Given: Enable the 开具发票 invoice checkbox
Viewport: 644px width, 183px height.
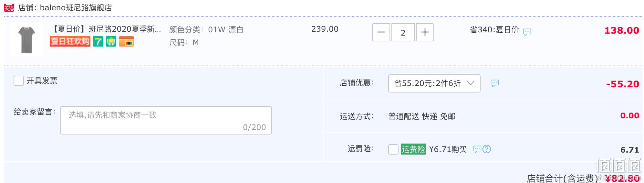Looking at the screenshot, I should click(x=19, y=81).
